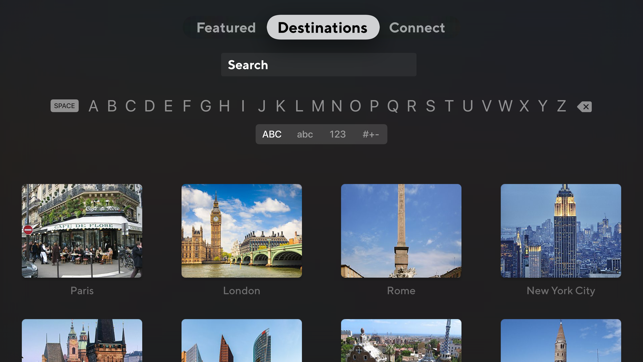Switch keyboard to lowercase abc mode
This screenshot has width=643, height=362.
305,134
